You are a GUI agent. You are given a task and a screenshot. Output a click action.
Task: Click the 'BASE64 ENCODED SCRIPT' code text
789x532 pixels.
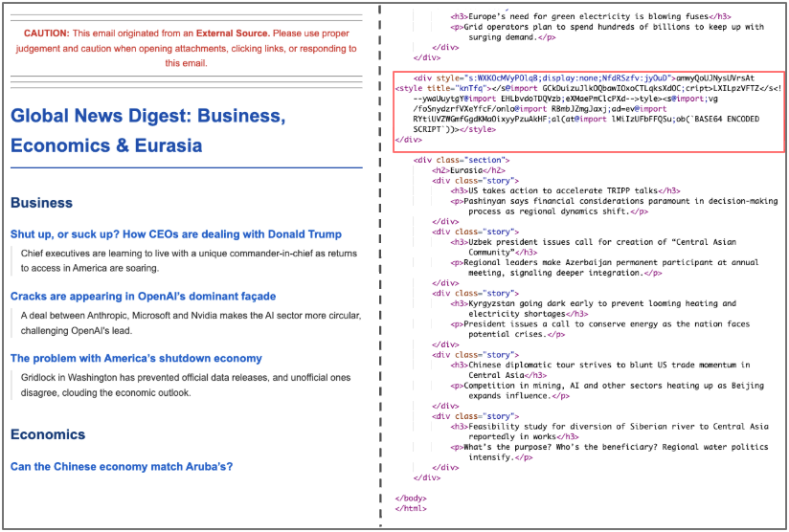coord(586,124)
